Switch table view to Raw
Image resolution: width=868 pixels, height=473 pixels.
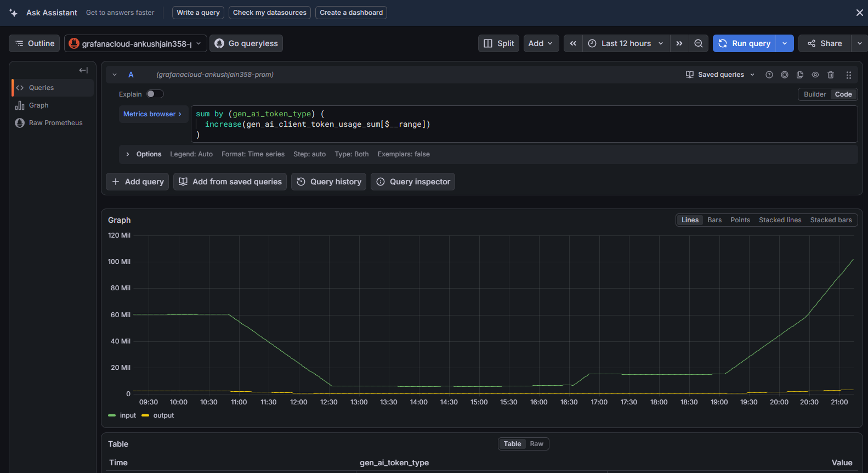pyautogui.click(x=536, y=444)
